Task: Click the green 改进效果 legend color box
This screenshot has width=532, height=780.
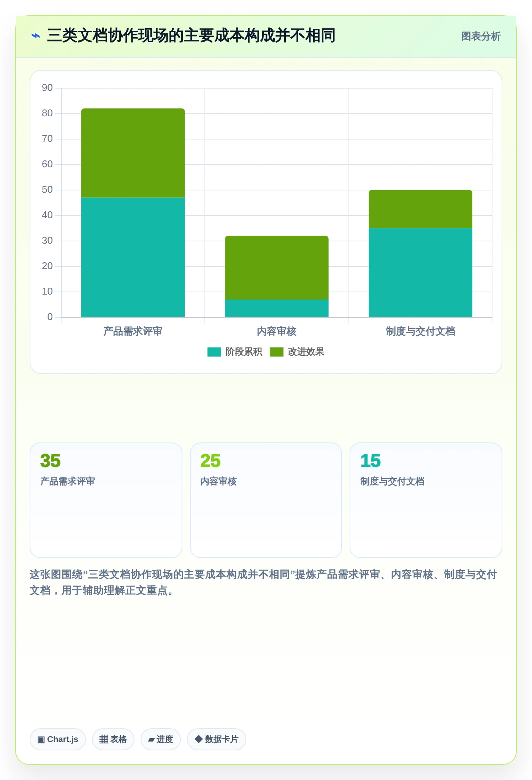Action: tap(277, 352)
